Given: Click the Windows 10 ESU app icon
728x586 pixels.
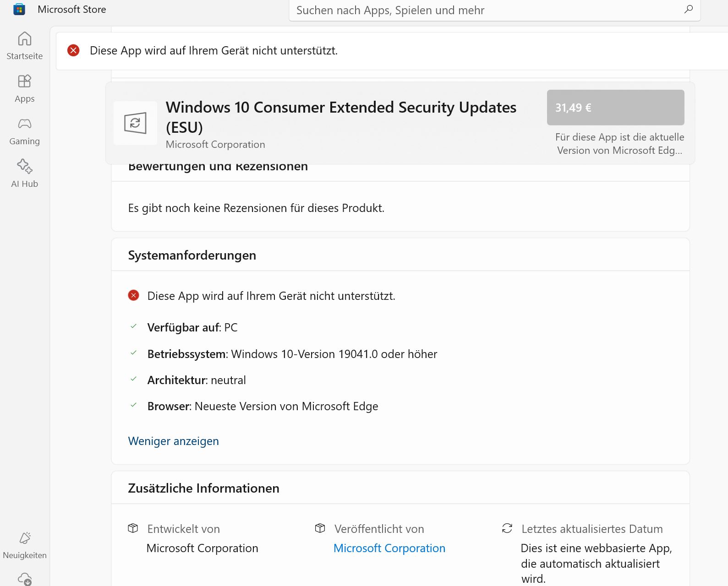Looking at the screenshot, I should point(135,123).
